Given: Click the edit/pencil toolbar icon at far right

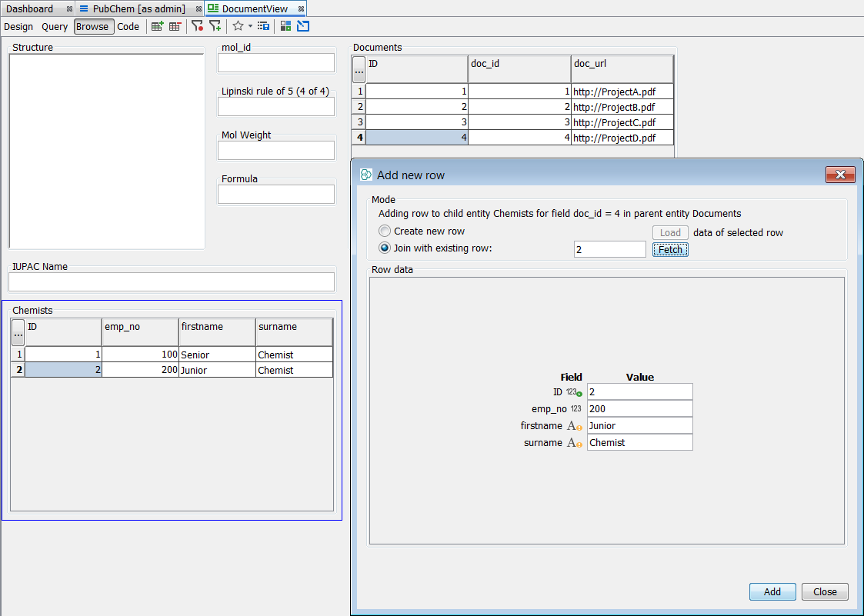Looking at the screenshot, I should click(x=303, y=25).
